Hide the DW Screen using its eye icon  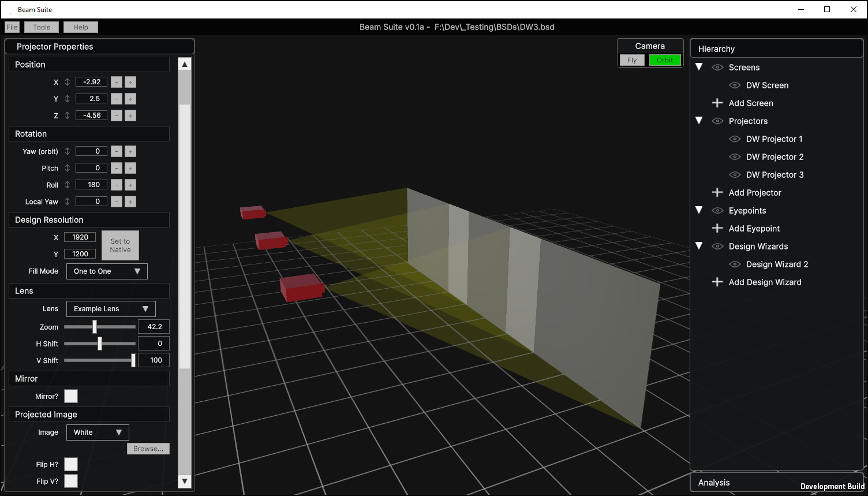(735, 85)
